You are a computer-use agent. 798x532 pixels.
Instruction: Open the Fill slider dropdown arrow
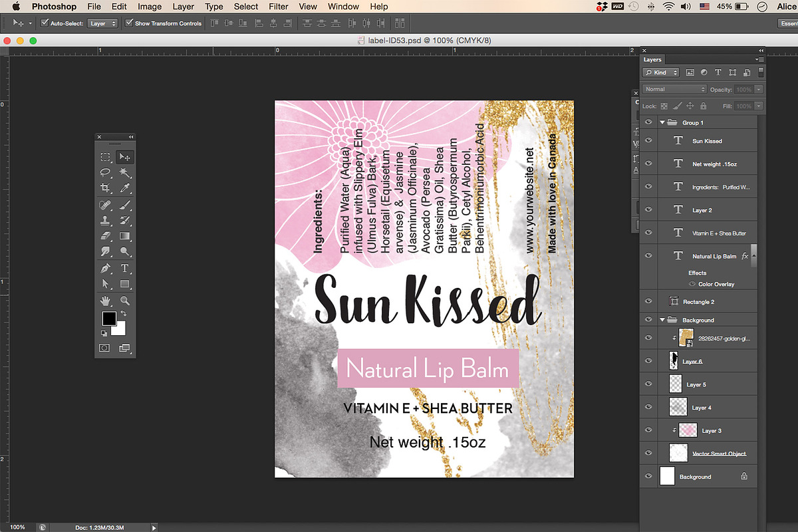click(759, 106)
